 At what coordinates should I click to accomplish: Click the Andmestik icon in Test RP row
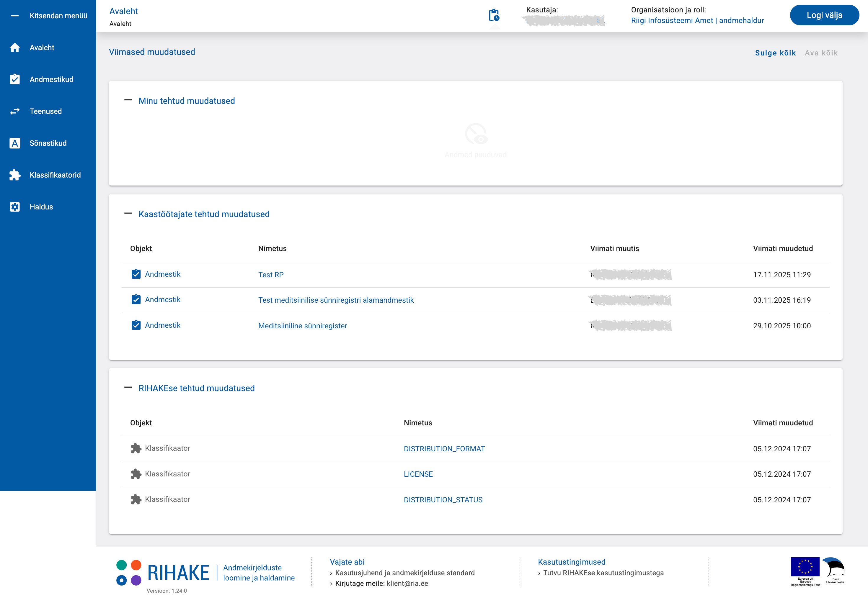136,274
